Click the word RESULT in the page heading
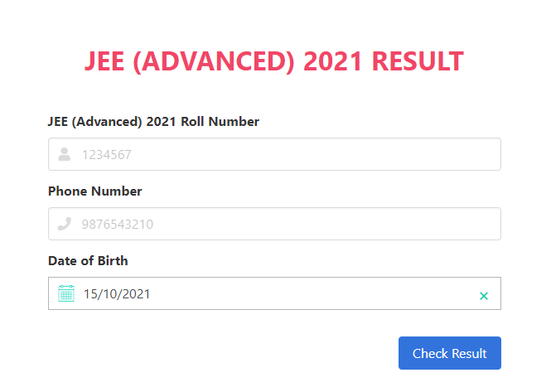This screenshot has width=551, height=392. (x=418, y=61)
